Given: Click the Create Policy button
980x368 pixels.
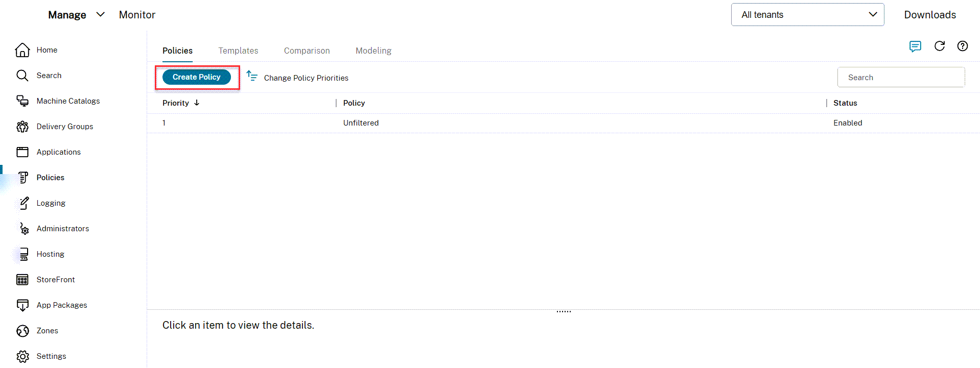Looking at the screenshot, I should (x=197, y=77).
